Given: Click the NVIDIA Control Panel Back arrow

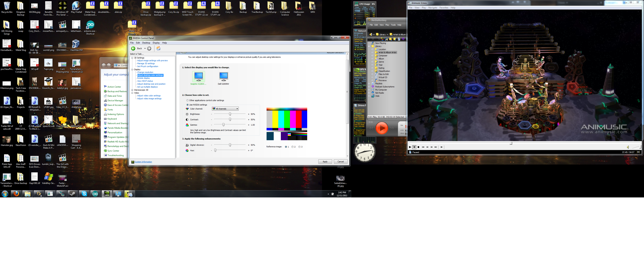Looking at the screenshot, I should (133, 48).
